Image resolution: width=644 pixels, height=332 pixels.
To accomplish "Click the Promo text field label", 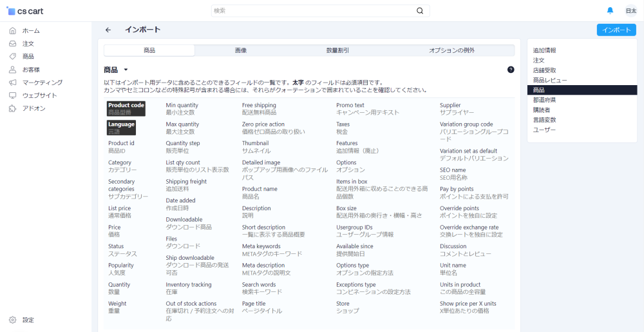I will (350, 105).
